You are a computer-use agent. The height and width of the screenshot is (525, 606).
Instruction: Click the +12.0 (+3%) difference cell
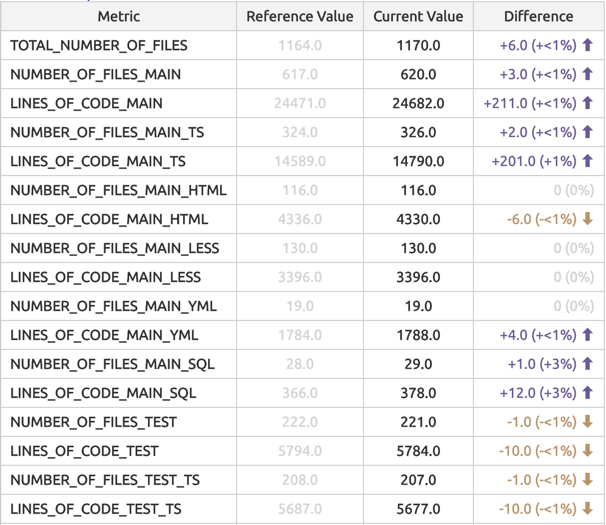539,393
